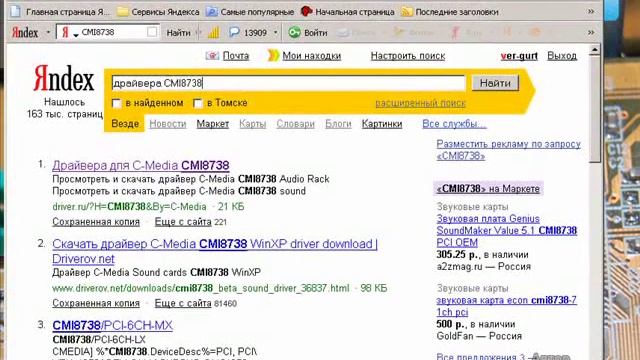Open the Сервисы Яндекса bookmarks folder

coord(158,12)
